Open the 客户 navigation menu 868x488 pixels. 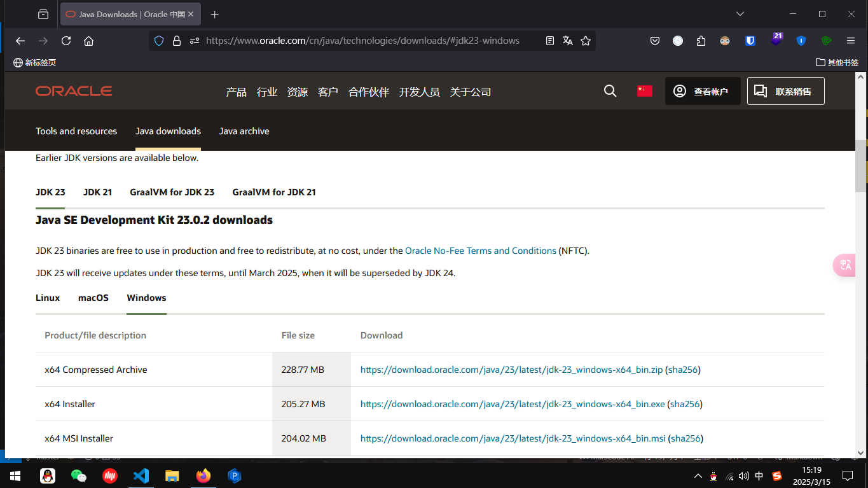[x=328, y=92]
